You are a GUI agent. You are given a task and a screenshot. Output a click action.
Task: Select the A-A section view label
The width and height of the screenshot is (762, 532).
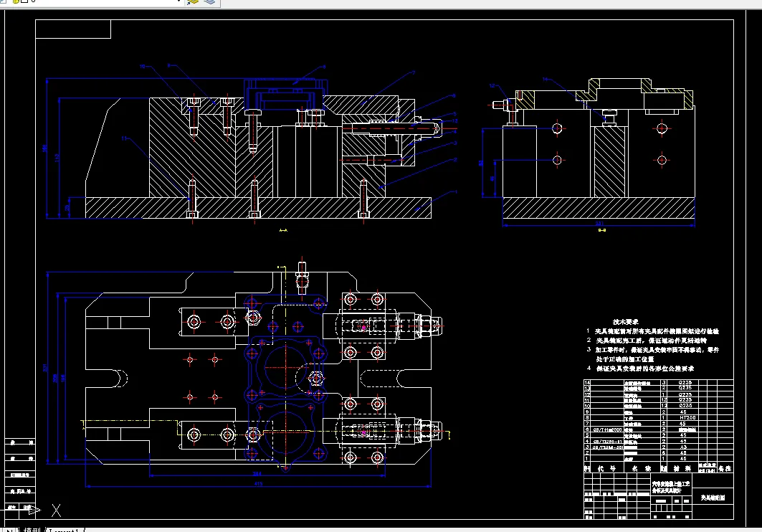(x=283, y=230)
